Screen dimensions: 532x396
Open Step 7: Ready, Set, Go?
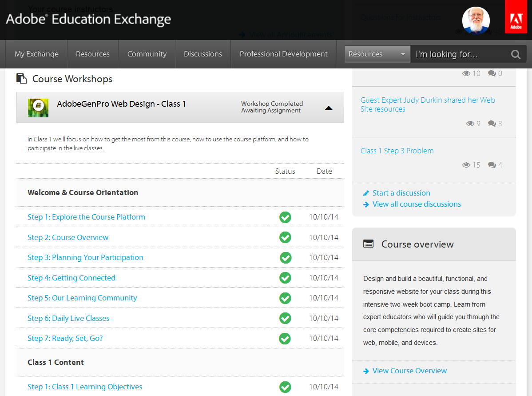click(65, 338)
